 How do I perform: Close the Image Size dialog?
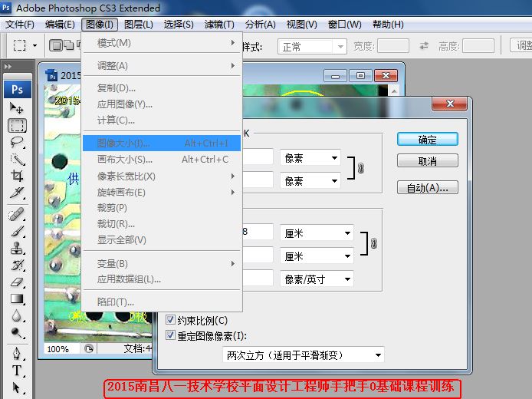[450, 104]
